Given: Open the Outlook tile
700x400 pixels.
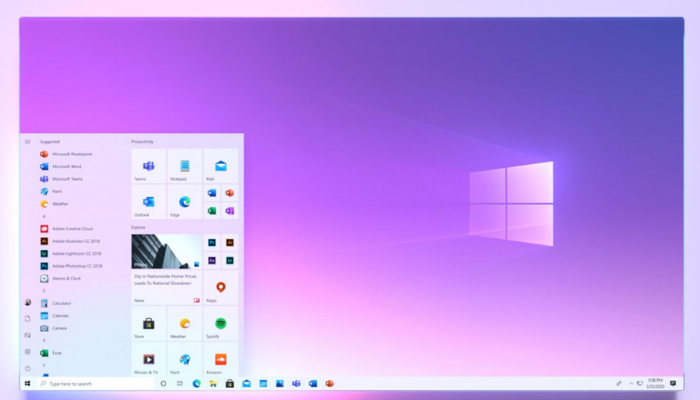Looking at the screenshot, I should pyautogui.click(x=149, y=202).
